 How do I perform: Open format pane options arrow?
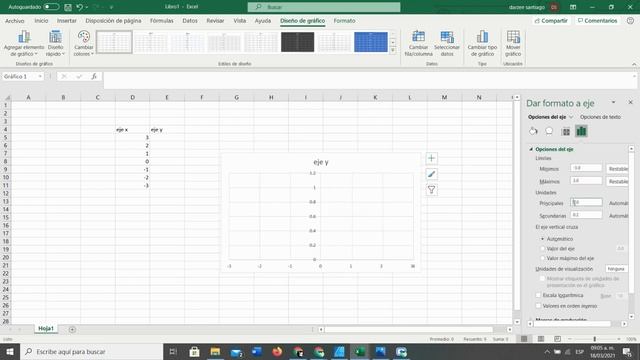(613, 102)
